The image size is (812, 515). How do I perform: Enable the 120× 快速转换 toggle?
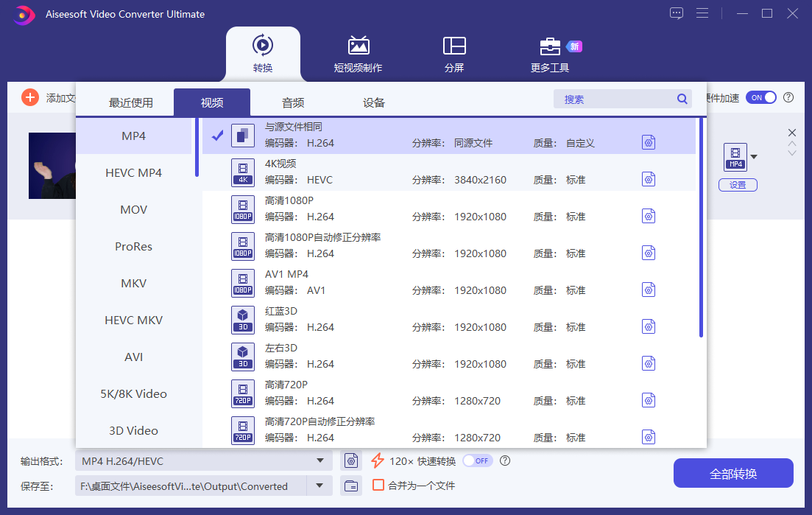click(476, 461)
